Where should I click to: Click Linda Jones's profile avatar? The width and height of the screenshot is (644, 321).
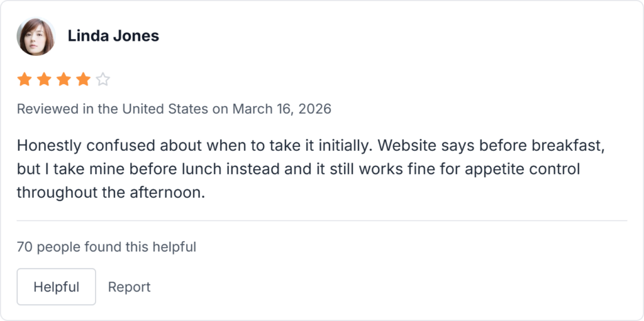tap(36, 36)
